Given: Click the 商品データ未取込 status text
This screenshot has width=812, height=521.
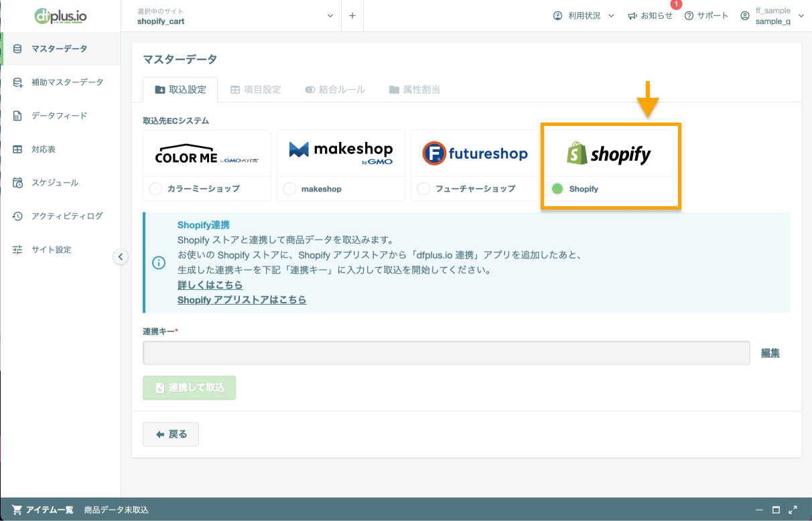Looking at the screenshot, I should (x=117, y=510).
